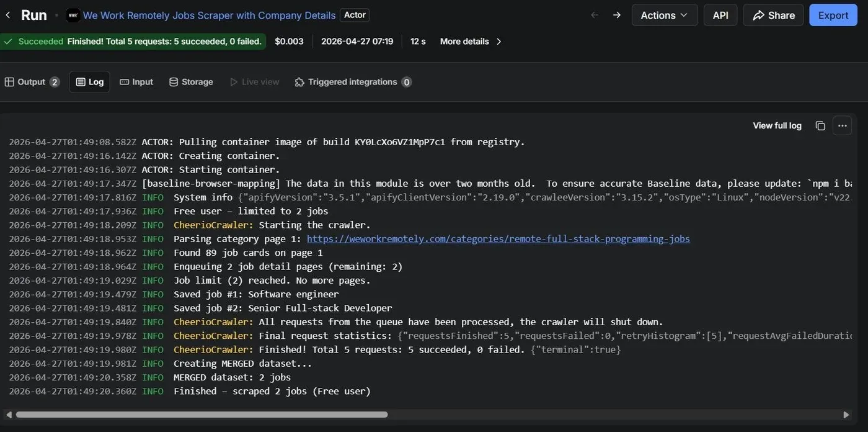Click the right arrow of horizontal scrollbar
This screenshot has height=432, width=868.
pos(846,415)
